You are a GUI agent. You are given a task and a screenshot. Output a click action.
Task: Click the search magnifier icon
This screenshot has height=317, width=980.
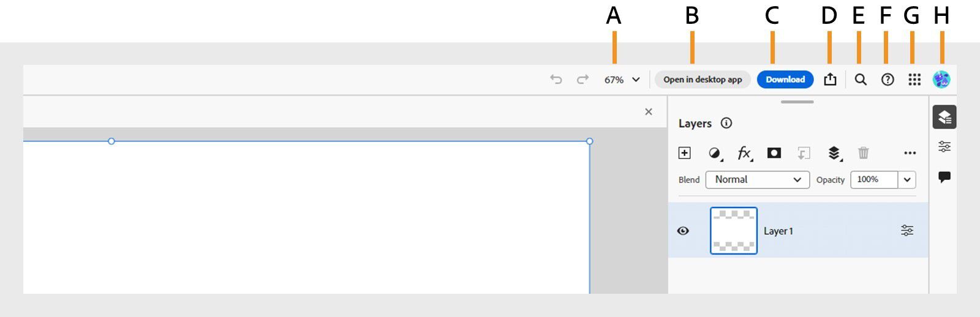[x=861, y=80]
